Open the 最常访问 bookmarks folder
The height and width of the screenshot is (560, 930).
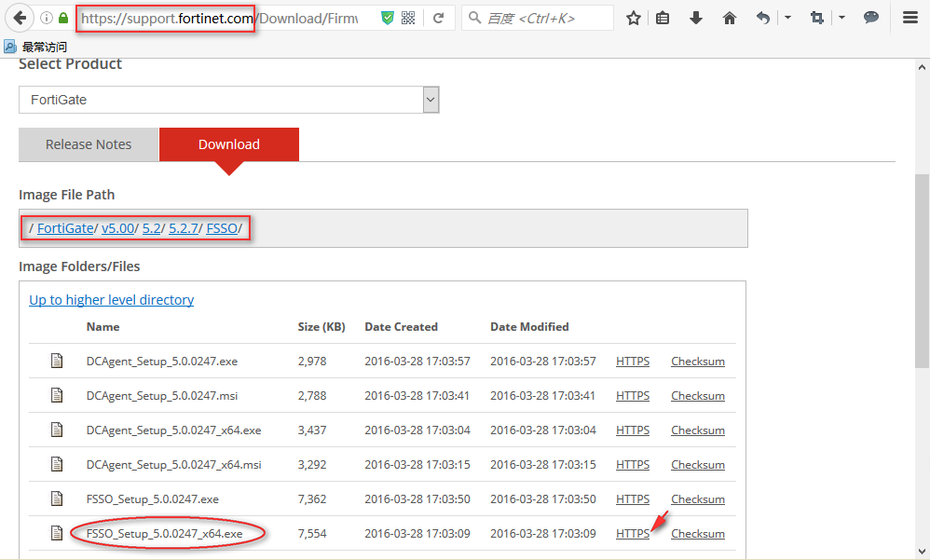(35, 47)
